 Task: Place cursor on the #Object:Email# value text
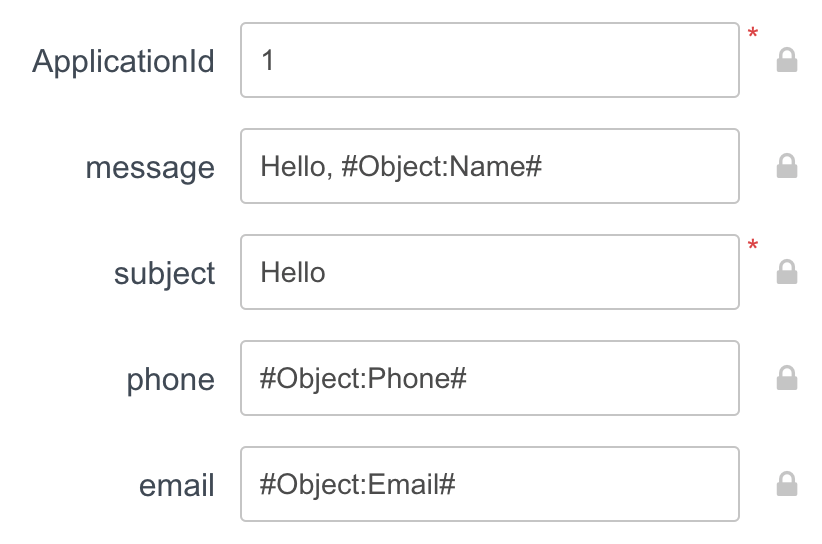coord(358,485)
